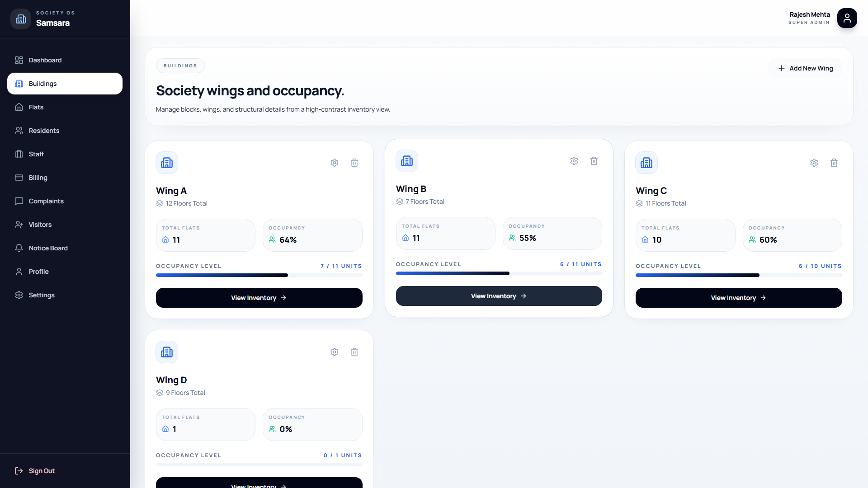Open Wing C settings gear icon
Image resolution: width=868 pixels, height=488 pixels.
click(814, 163)
